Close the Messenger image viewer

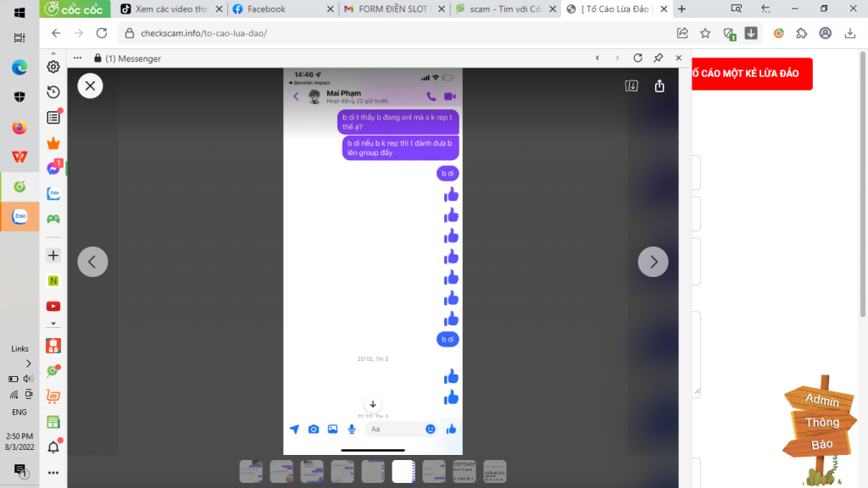pyautogui.click(x=90, y=86)
